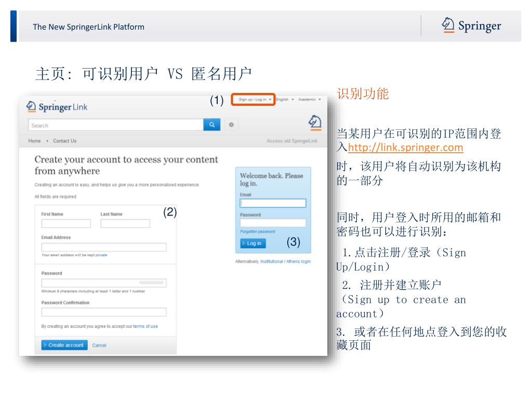This screenshot has width=532, height=399.
Task: Click the password hint 'Minimum 6 characters' text
Action: click(93, 291)
